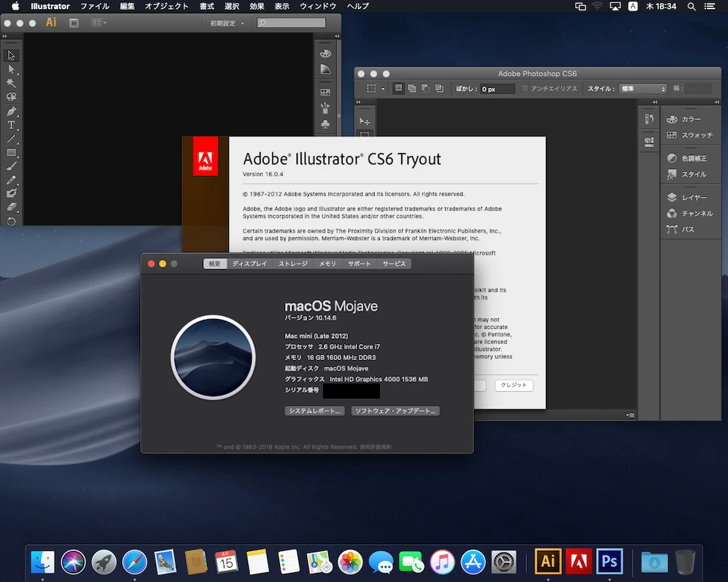Open Safari from the Dock
728x582 pixels.
click(x=135, y=562)
